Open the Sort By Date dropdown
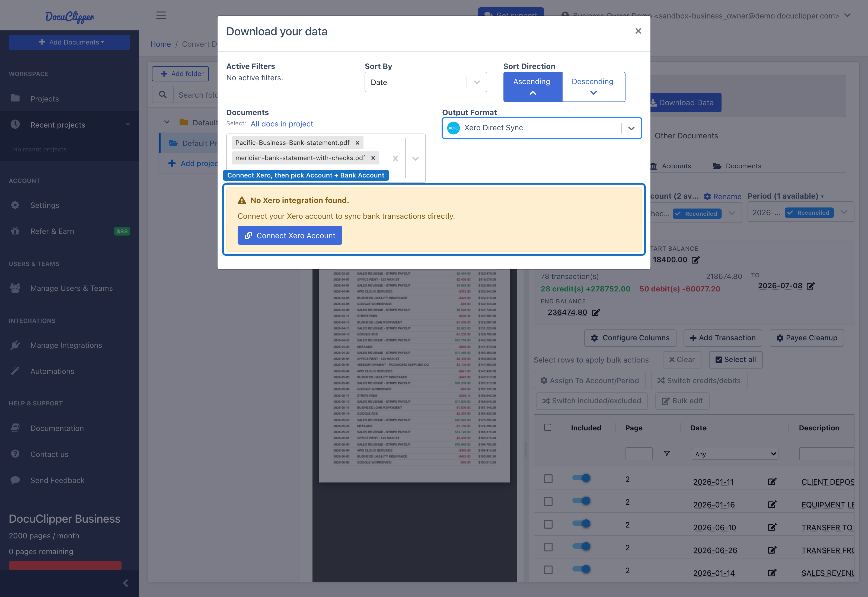 point(425,82)
